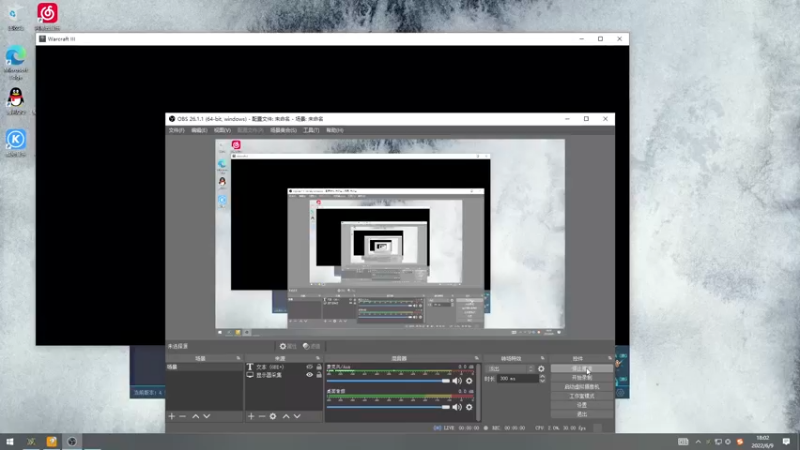The height and width of the screenshot is (450, 800).
Task: Open the scene transition properties gear
Action: coord(541,368)
